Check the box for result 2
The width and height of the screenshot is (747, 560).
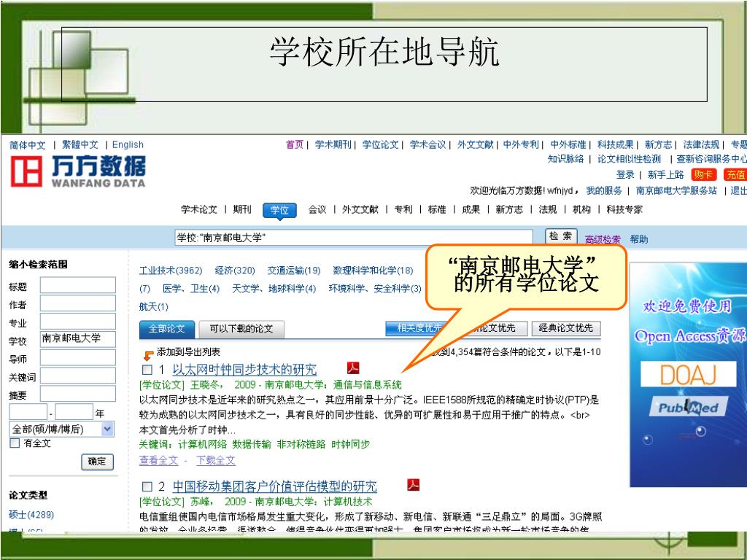pyautogui.click(x=147, y=486)
